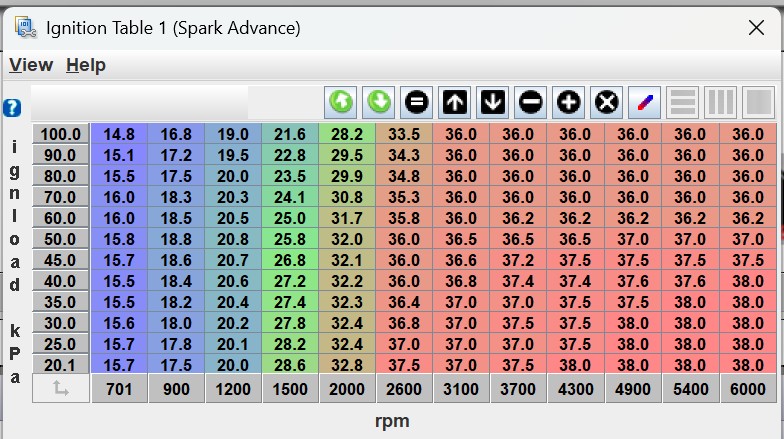Select the 36.6 spark advance cell
Screen dimensions: 784x439
coord(461,260)
